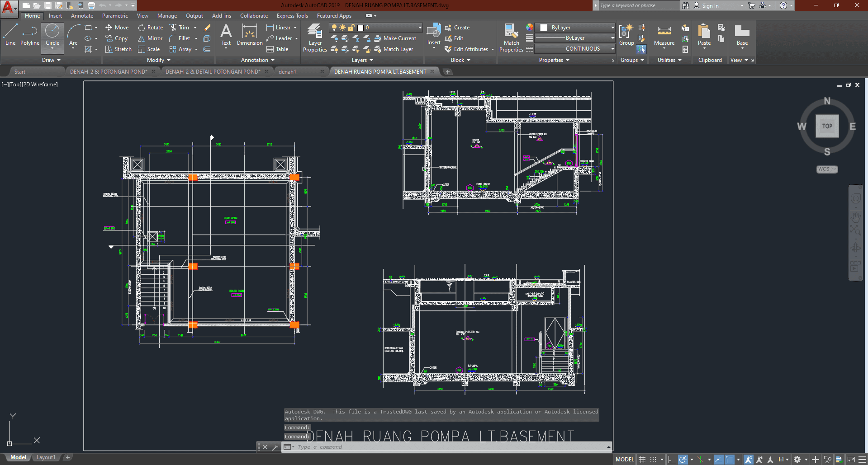Screen dimensions: 868x465
Task: Toggle ortho mode in status bar
Action: point(672,460)
